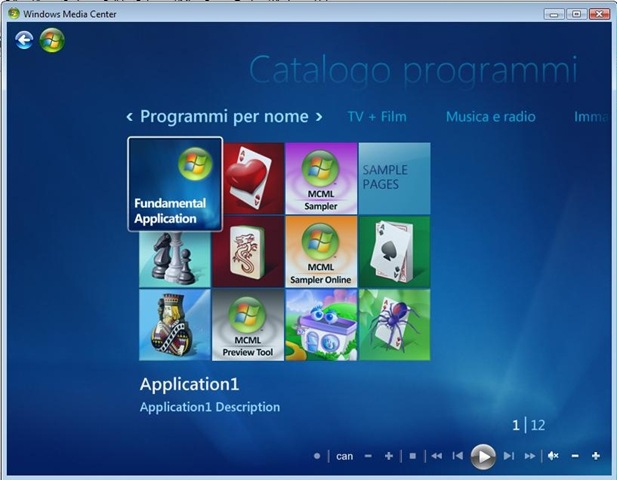Viewport: 617px width, 480px height.
Task: Minimize the Windows Media Center window
Action: click(554, 14)
